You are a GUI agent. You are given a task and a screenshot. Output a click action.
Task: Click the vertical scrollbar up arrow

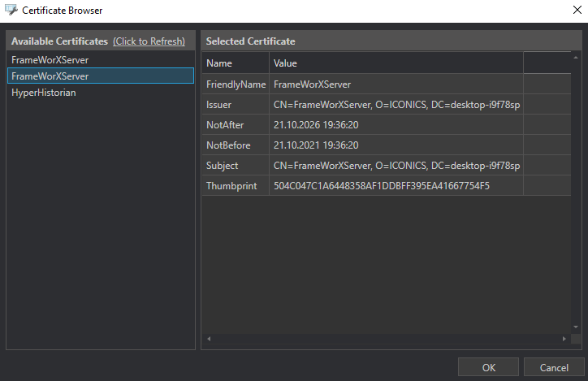click(576, 58)
